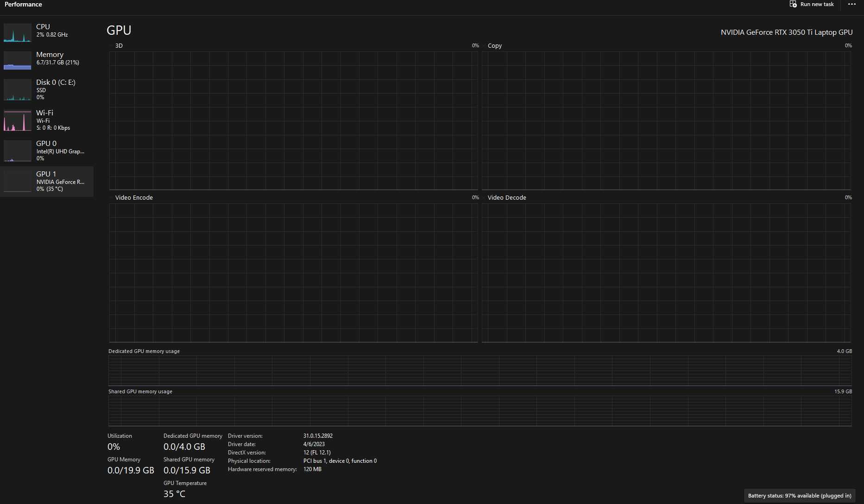Select the Memory usage mini graph
864x504 pixels.
(18, 61)
